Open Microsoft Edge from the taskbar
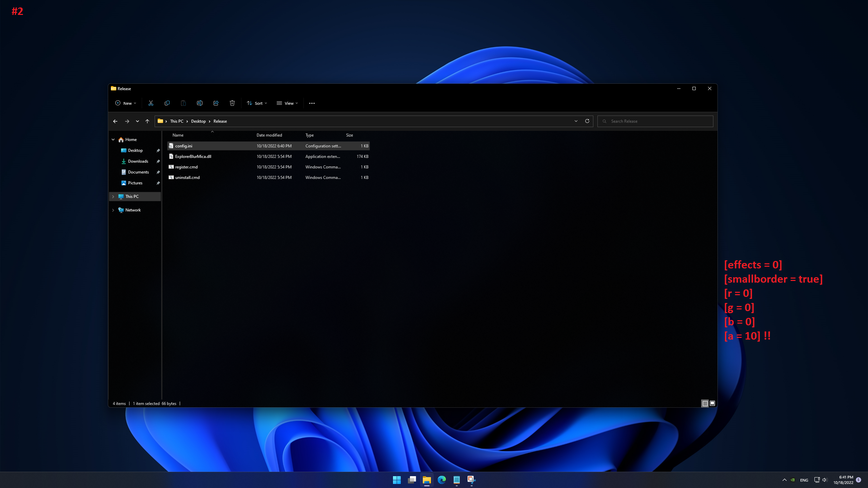Screen dimensions: 868x488 tap(442, 480)
